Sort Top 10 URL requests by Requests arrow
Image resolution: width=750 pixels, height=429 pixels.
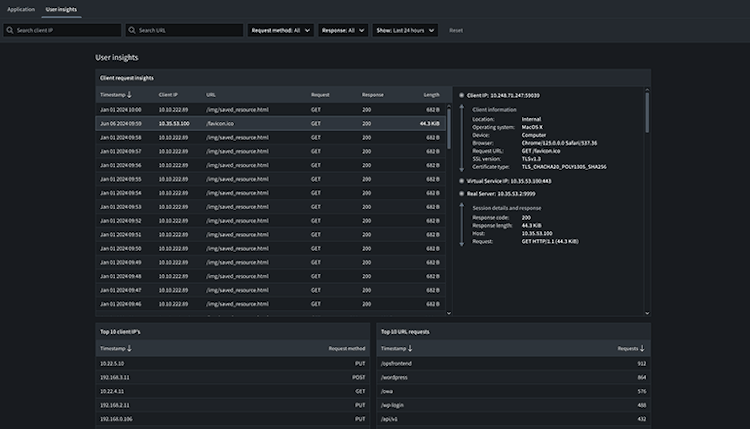643,348
